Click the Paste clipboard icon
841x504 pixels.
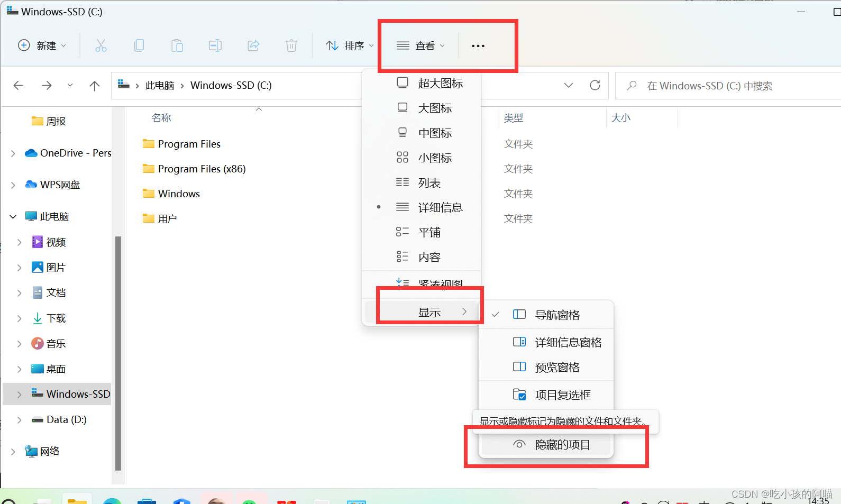pos(177,45)
